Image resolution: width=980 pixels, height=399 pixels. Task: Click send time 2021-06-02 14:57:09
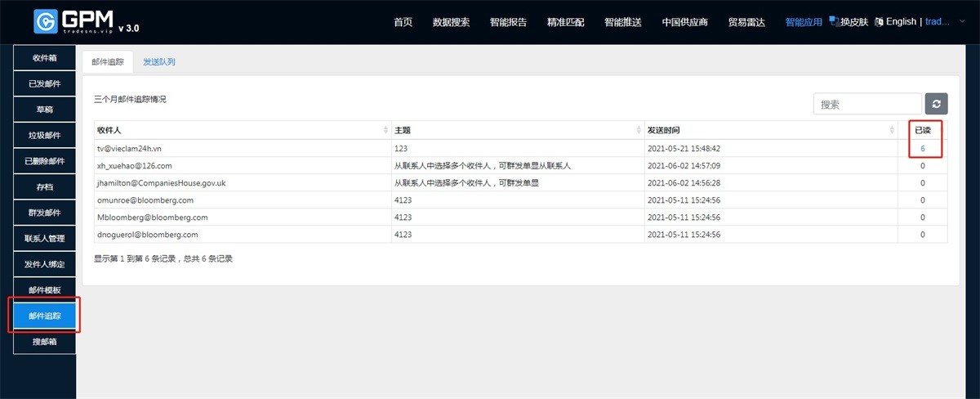coord(684,165)
